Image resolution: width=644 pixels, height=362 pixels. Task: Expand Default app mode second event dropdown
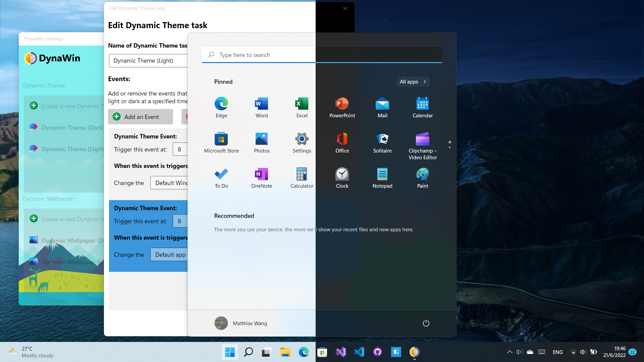(170, 254)
